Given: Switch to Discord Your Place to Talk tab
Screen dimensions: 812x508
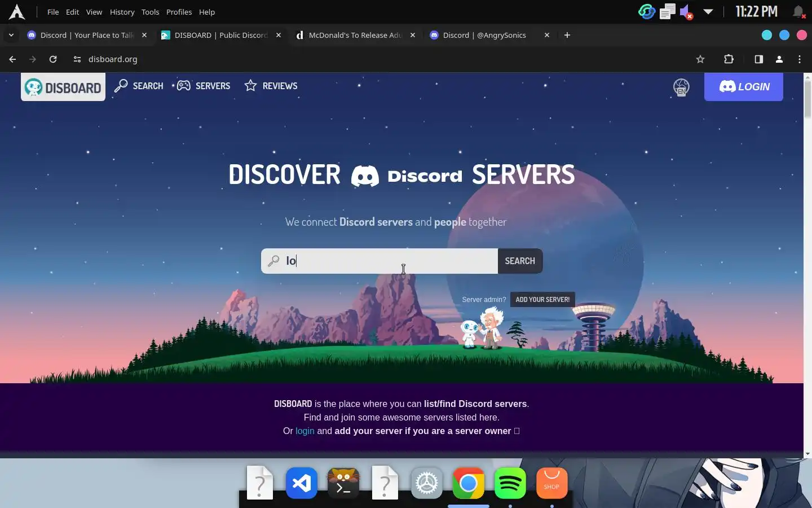Looking at the screenshot, I should [x=87, y=35].
